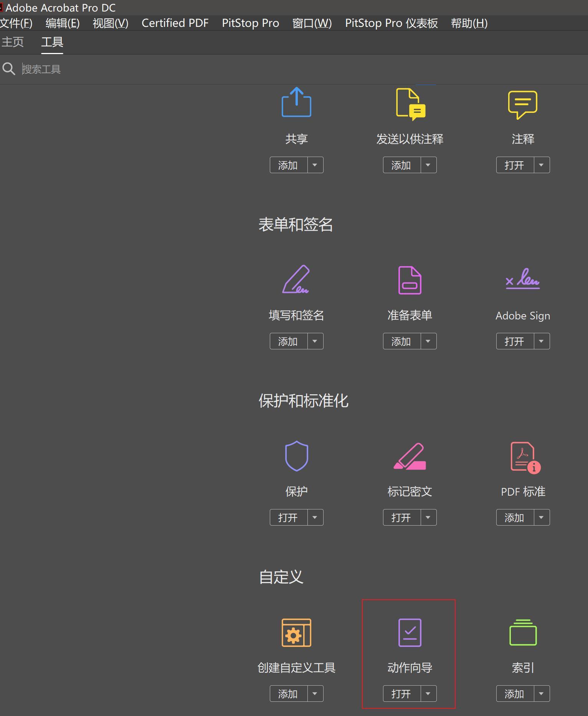Click 打开 button under 动作向导
Viewport: 588px width, 716px height.
click(402, 694)
